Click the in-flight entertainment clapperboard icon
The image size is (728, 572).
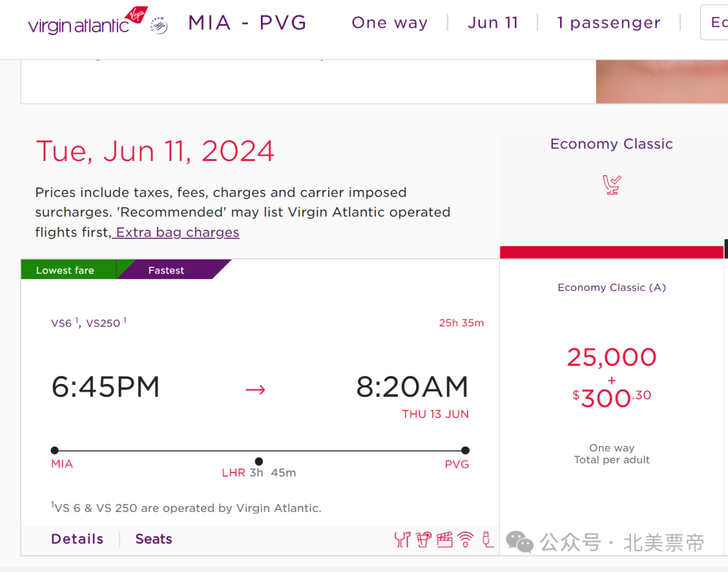[x=444, y=540]
